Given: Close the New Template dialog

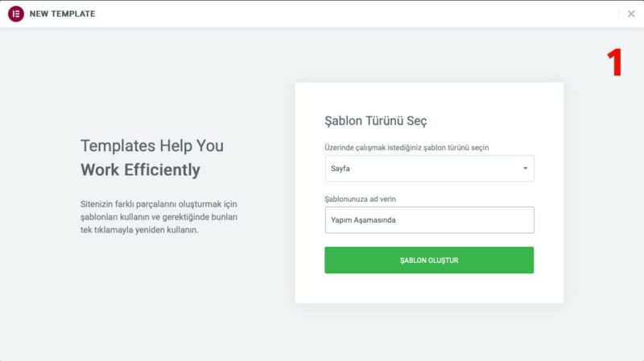Looking at the screenshot, I should [631, 14].
